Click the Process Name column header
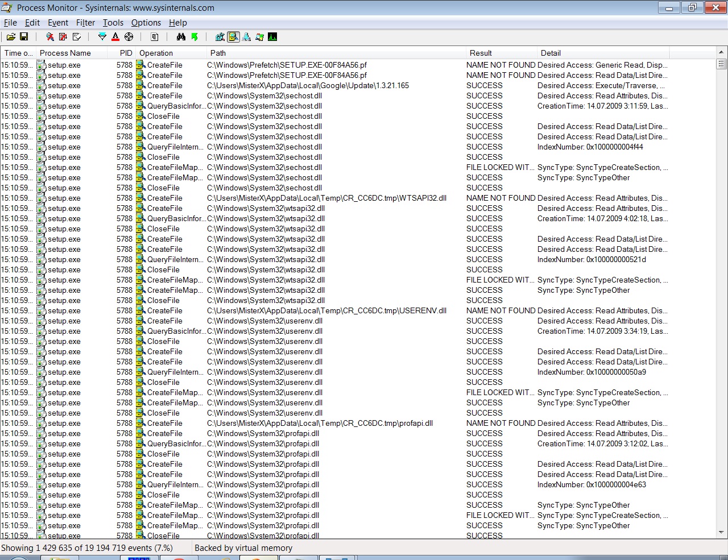The width and height of the screenshot is (728, 560). pos(65,53)
